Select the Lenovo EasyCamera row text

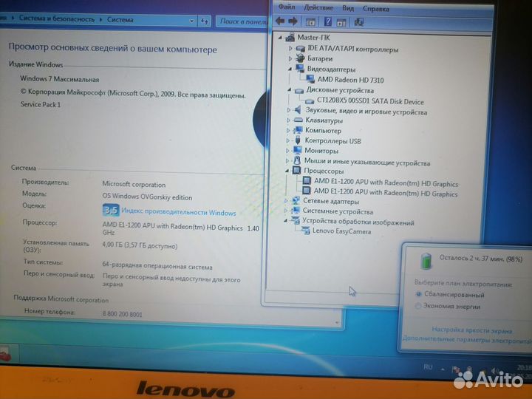341,231
